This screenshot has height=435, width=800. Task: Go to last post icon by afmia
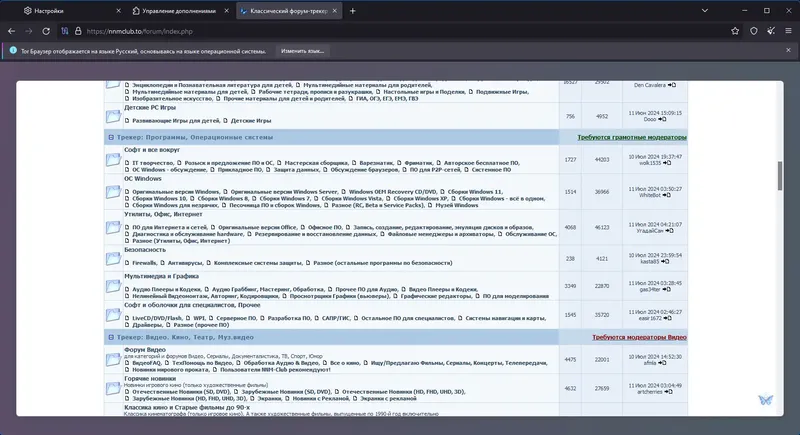point(662,363)
